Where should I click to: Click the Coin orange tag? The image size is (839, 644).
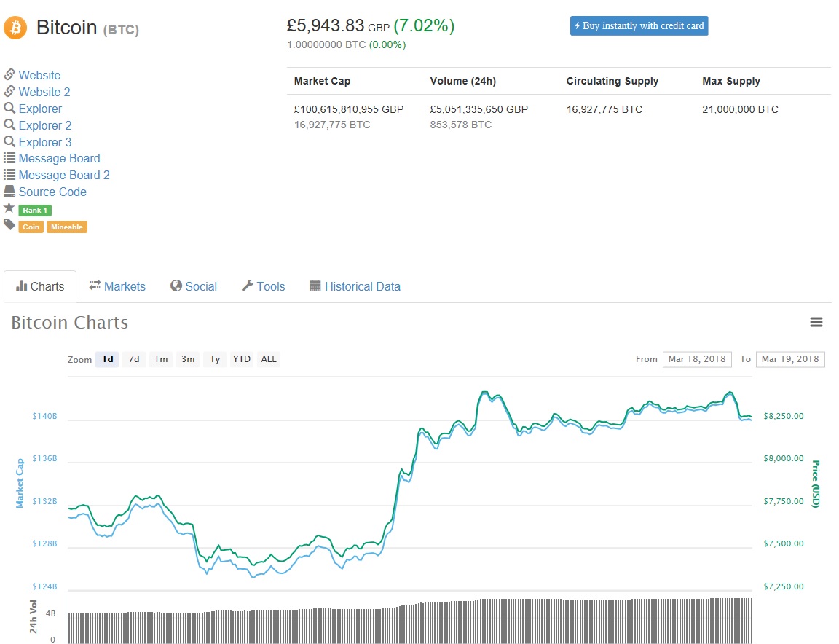point(31,227)
